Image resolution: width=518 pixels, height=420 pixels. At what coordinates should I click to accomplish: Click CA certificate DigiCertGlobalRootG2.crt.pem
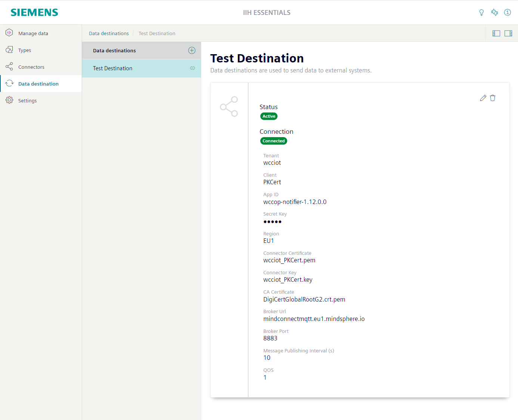[304, 299]
